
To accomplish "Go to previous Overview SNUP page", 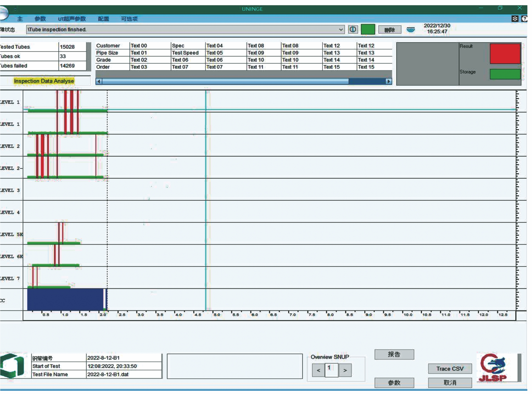I will (318, 370).
